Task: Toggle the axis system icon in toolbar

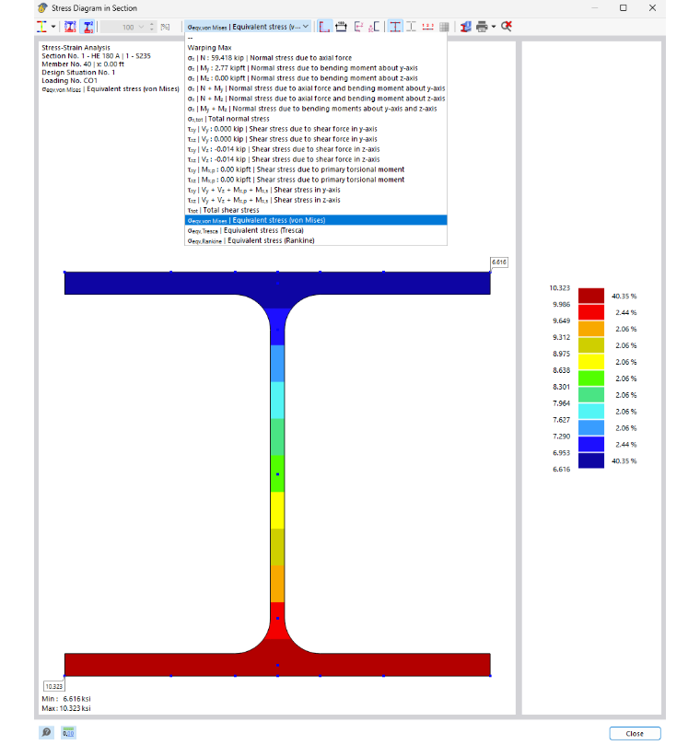Action: click(324, 27)
